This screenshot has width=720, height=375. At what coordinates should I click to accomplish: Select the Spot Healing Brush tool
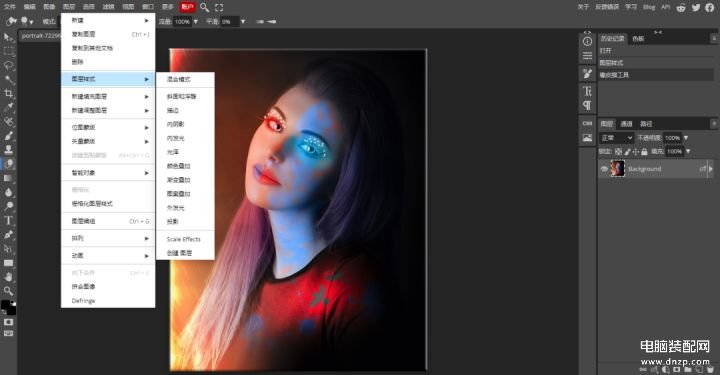[8, 122]
